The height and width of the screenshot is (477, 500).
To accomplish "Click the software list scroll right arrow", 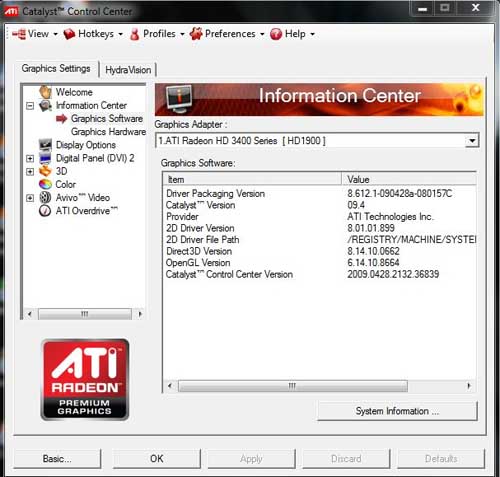I will [x=469, y=386].
